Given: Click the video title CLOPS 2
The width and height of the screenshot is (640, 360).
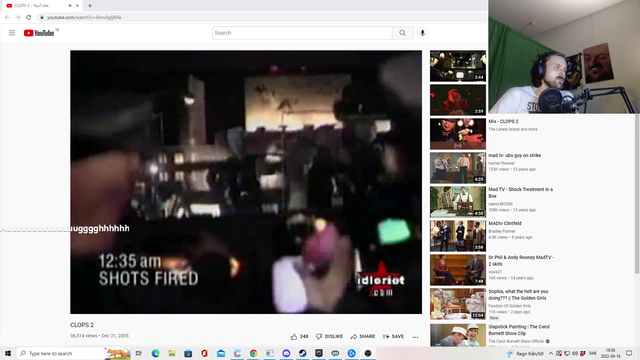Looking at the screenshot, I should coord(82,325).
